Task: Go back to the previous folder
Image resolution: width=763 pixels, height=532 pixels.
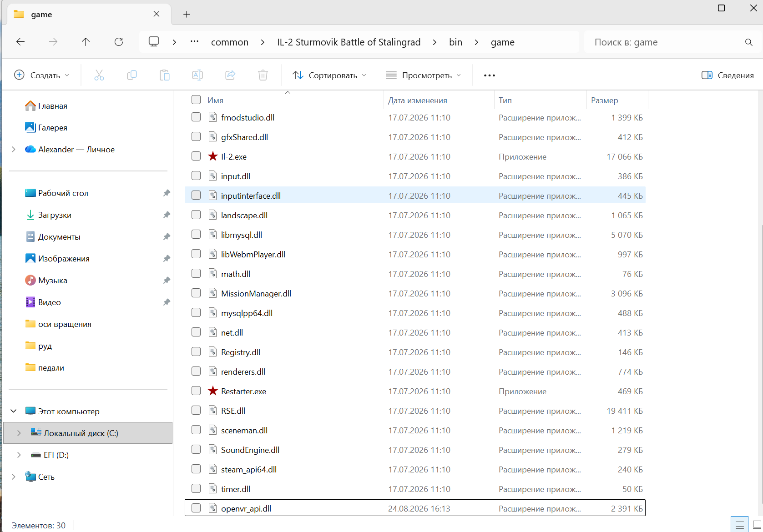Action: (20, 42)
